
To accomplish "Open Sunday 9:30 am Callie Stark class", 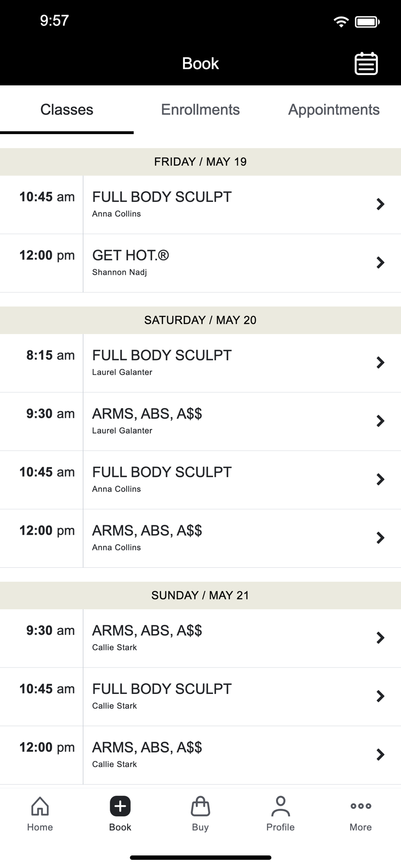I will (200, 638).
